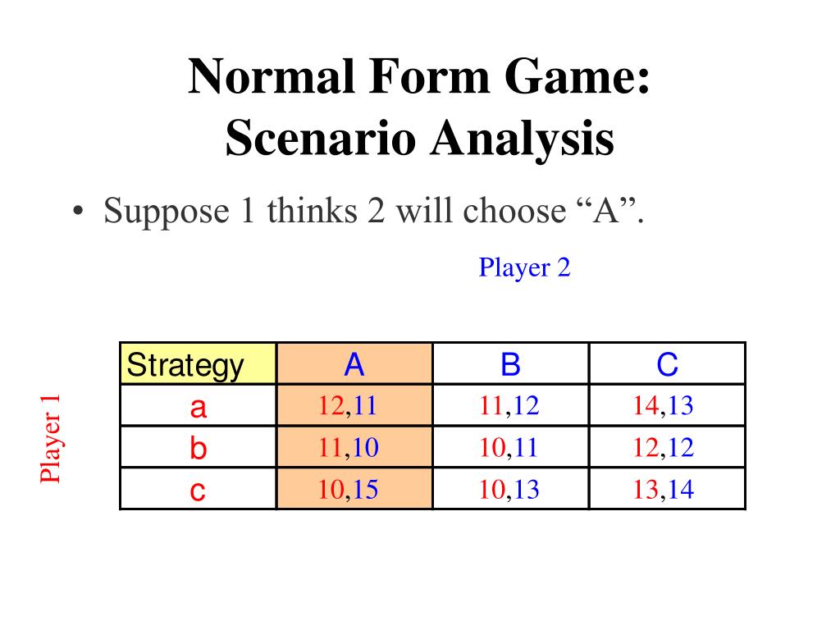Select column header A
Image resolution: width=840 pixels, height=630 pixels.
(354, 363)
